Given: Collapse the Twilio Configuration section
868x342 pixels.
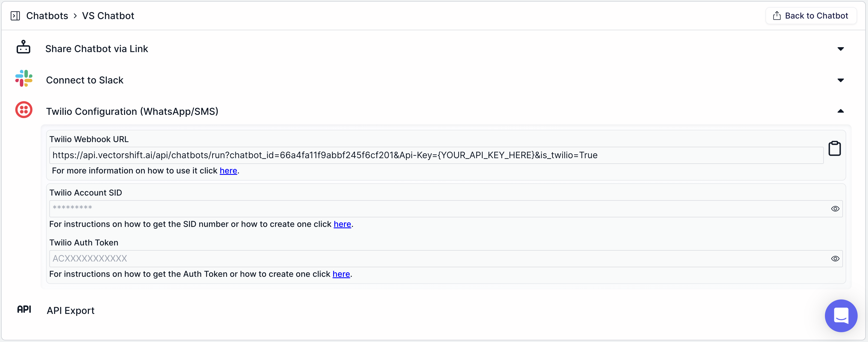Looking at the screenshot, I should (x=841, y=111).
